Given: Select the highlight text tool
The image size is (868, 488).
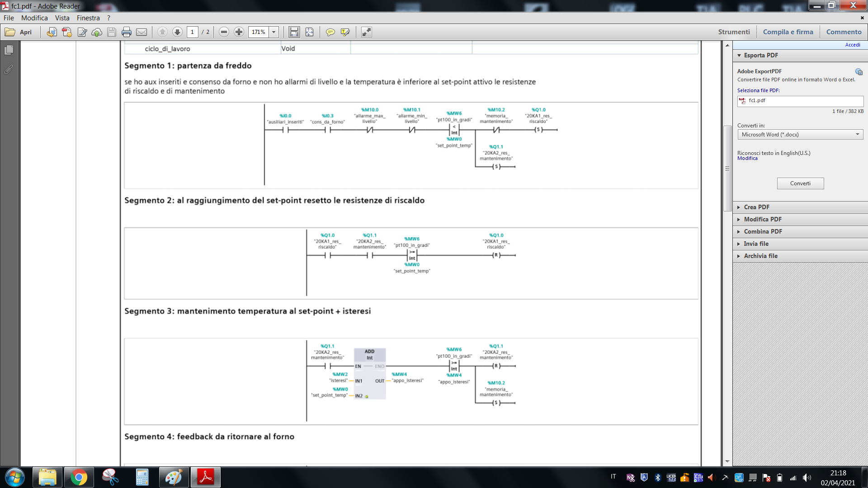Looking at the screenshot, I should (x=345, y=32).
